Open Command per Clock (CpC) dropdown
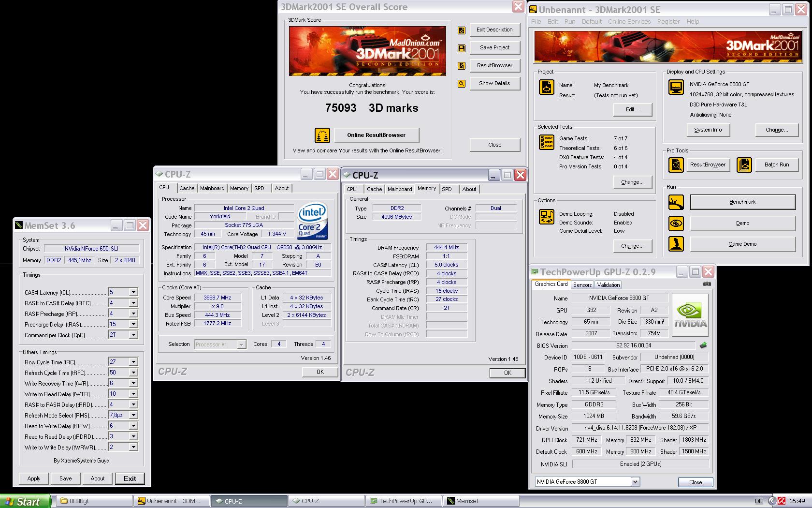The image size is (812, 508). click(133, 335)
